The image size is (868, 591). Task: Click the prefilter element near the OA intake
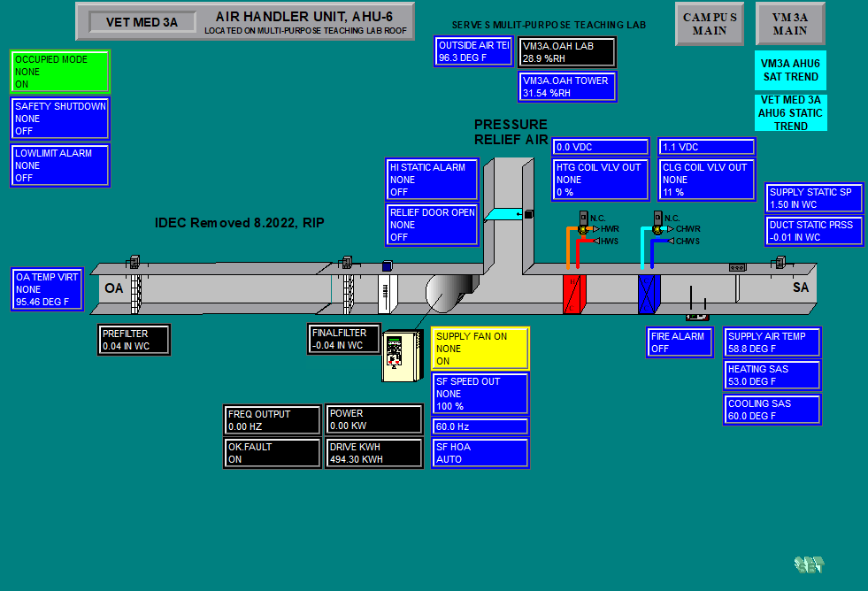point(134,292)
